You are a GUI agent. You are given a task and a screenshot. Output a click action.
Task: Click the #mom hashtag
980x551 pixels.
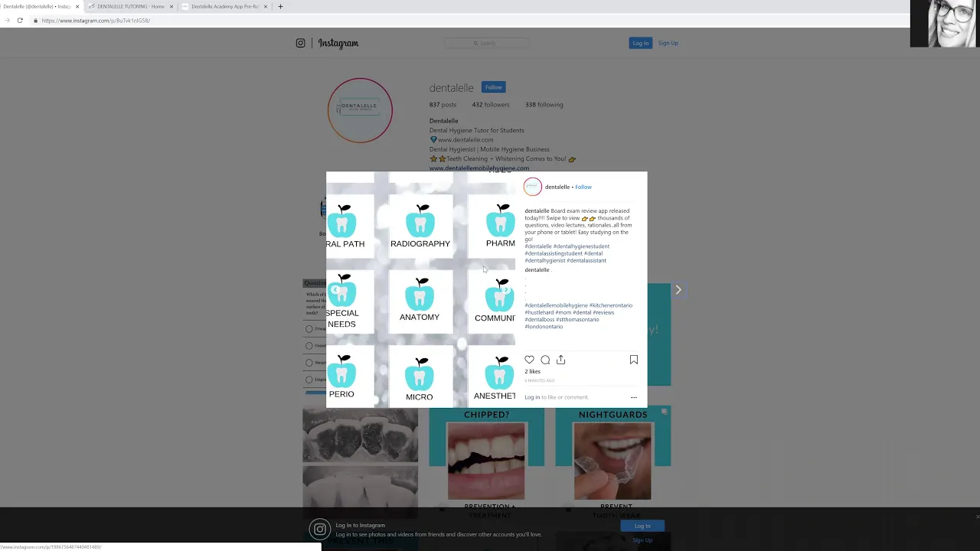click(x=563, y=312)
